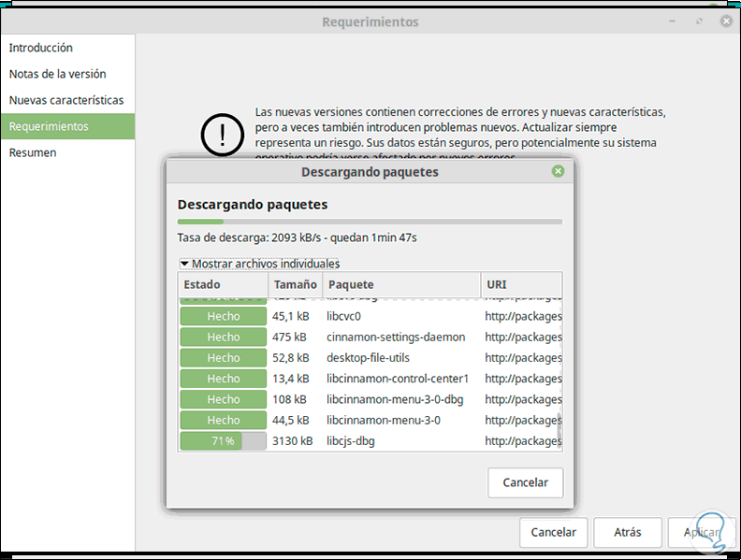Close the Descargando paquetes dialog with green X
Image resolution: width=741 pixels, height=560 pixels.
coord(558,171)
